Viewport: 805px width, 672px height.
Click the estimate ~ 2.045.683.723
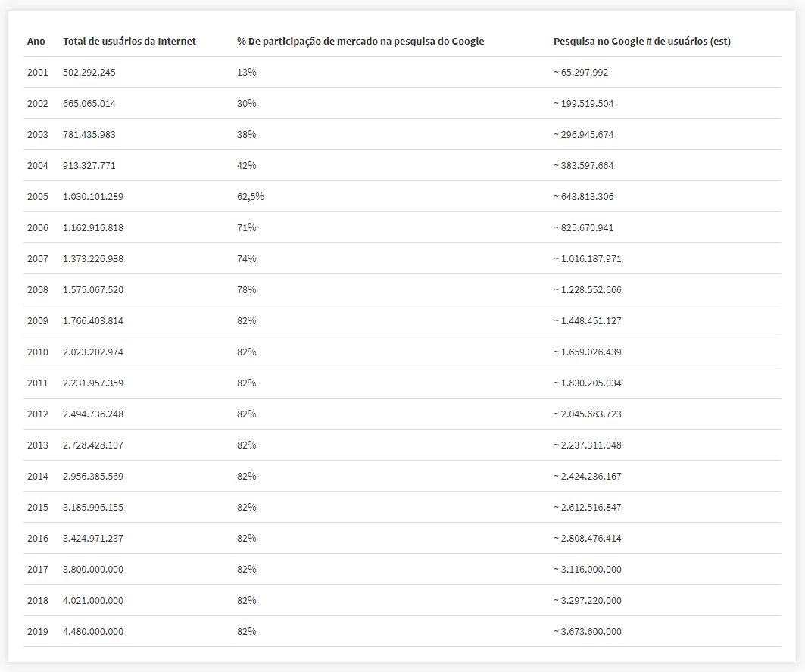588,414
